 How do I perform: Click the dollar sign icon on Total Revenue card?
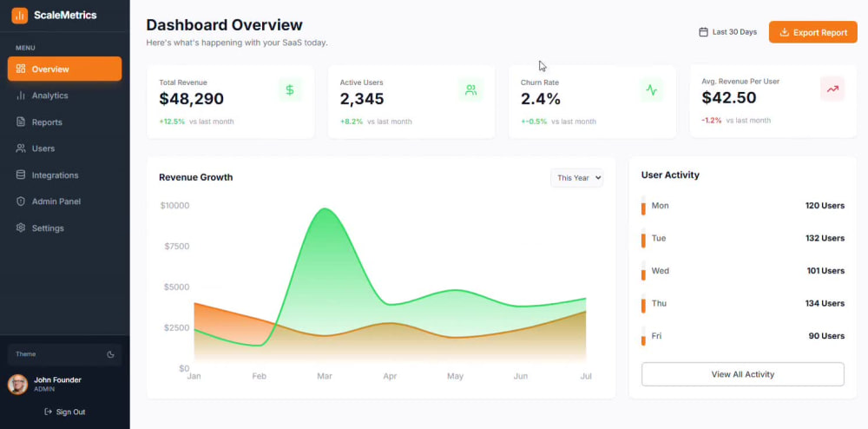pos(290,89)
